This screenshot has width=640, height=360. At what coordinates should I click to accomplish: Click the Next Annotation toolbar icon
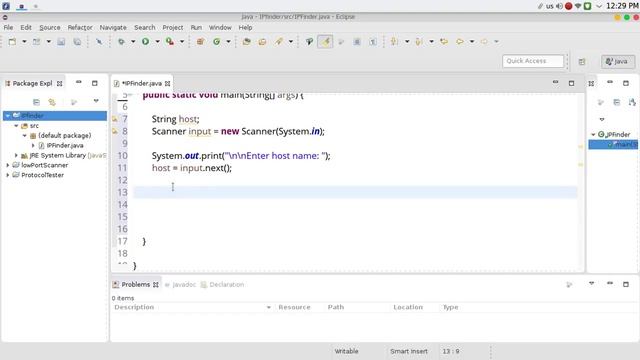click(x=394, y=42)
